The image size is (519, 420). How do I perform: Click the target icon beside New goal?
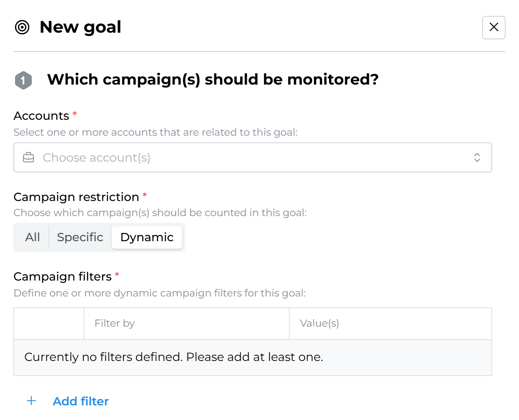[x=22, y=27]
